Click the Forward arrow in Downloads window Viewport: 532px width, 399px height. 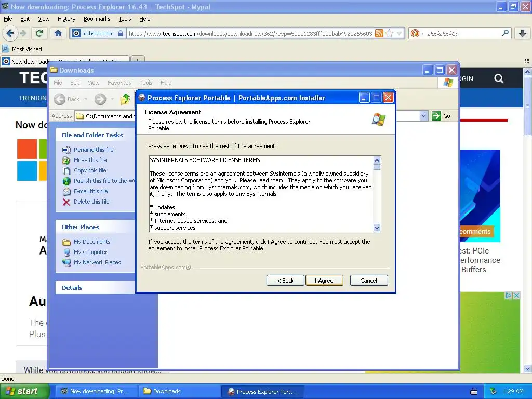(100, 99)
